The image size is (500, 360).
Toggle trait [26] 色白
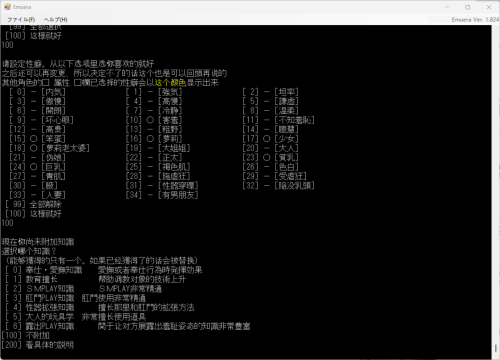270,166
